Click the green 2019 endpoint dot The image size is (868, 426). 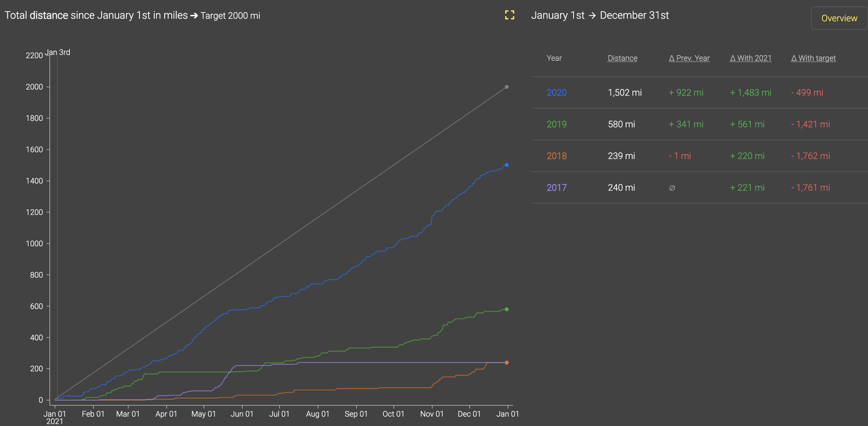(x=506, y=309)
